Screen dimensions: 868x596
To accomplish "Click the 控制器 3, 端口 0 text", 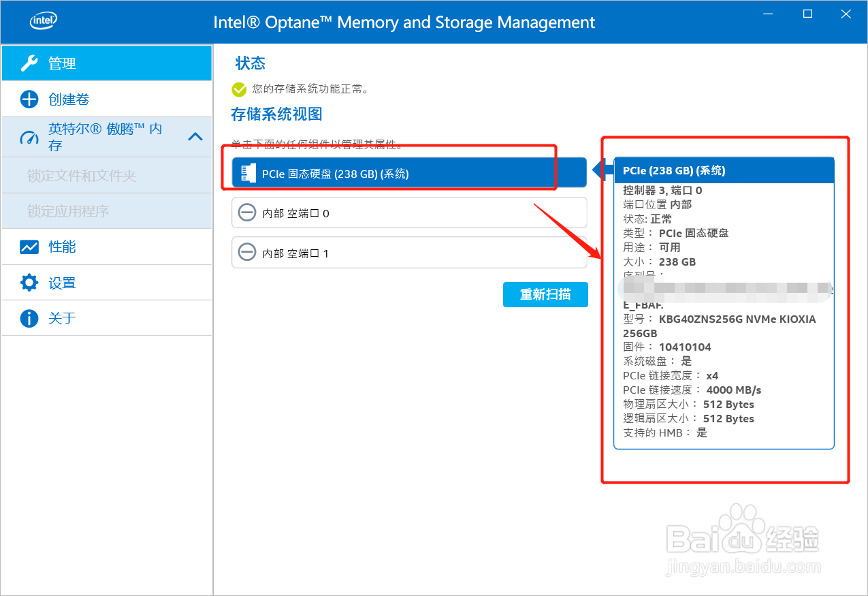I will [662, 191].
